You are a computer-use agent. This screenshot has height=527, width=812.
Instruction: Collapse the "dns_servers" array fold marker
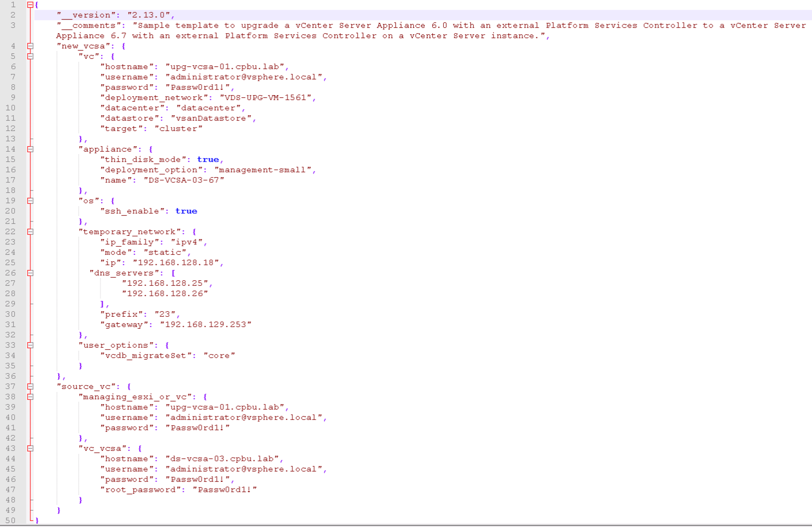30,273
